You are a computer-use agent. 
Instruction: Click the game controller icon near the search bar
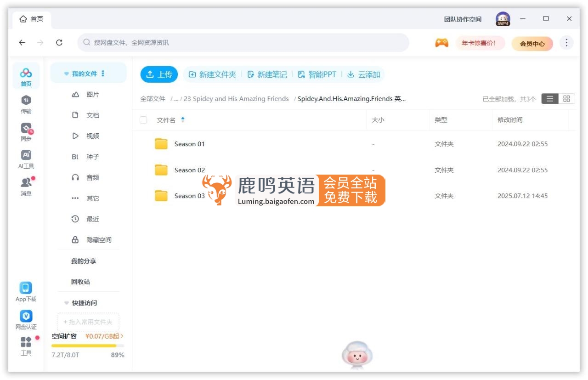(x=441, y=42)
